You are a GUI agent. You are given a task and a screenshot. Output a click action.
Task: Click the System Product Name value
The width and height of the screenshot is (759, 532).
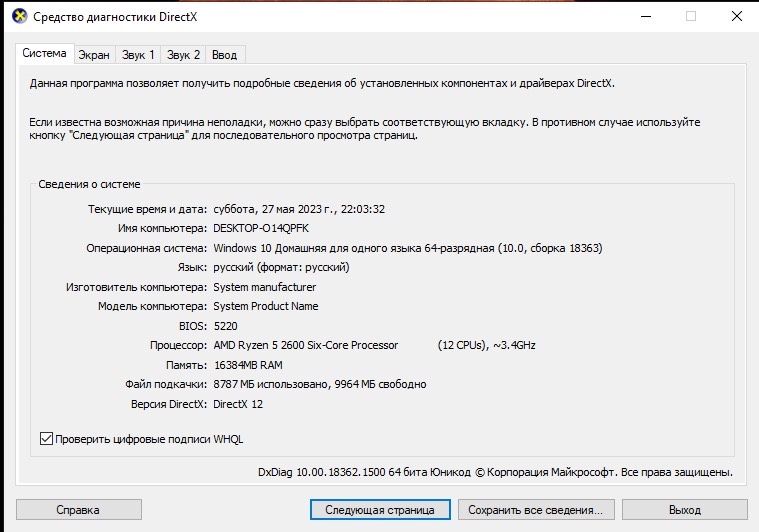point(266,306)
